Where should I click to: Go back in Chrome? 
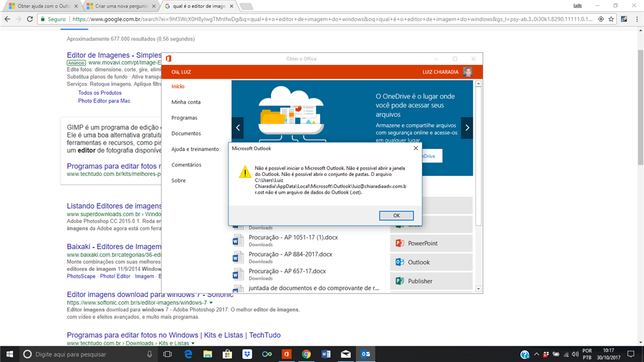click(x=8, y=19)
